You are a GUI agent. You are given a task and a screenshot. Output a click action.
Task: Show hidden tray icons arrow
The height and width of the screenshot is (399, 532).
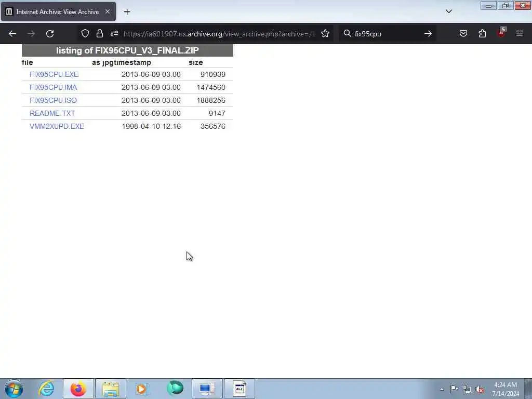click(x=442, y=389)
